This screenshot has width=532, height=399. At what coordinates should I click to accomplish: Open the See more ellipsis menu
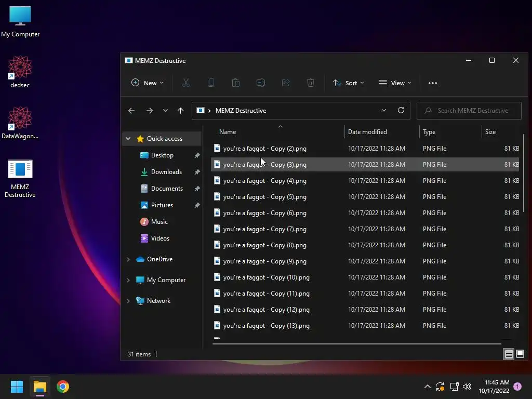click(433, 83)
